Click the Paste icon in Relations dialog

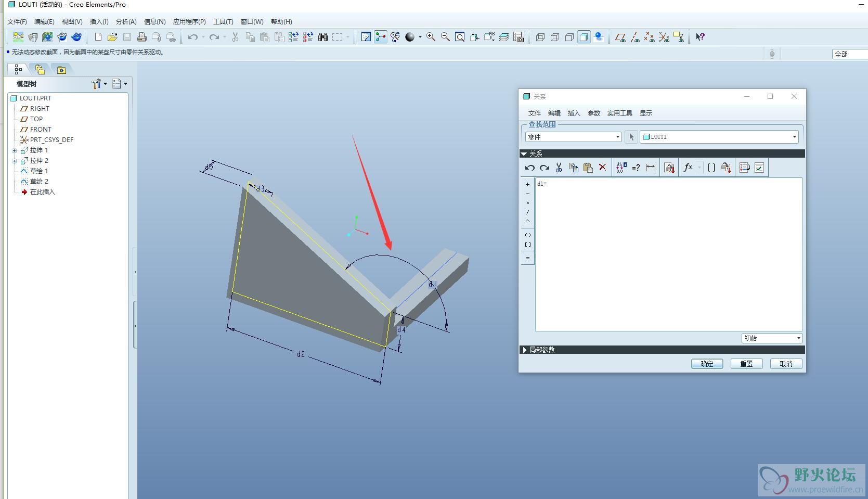588,168
